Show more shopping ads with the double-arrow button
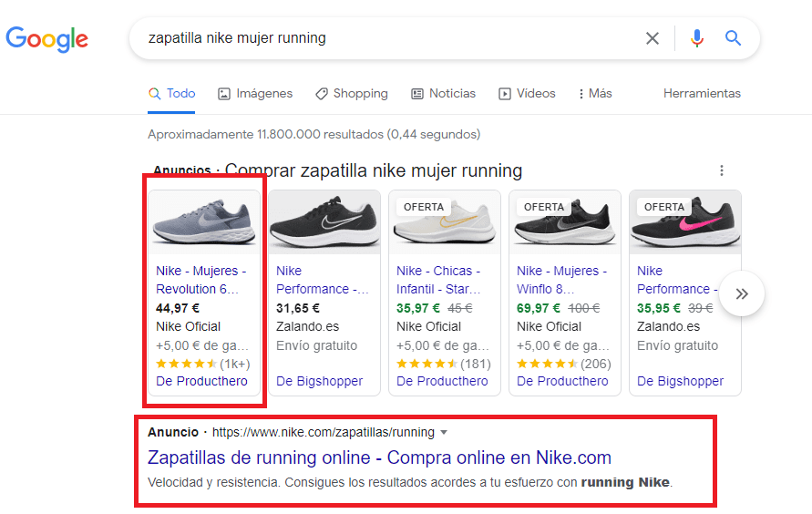812x514 pixels. pos(742,293)
